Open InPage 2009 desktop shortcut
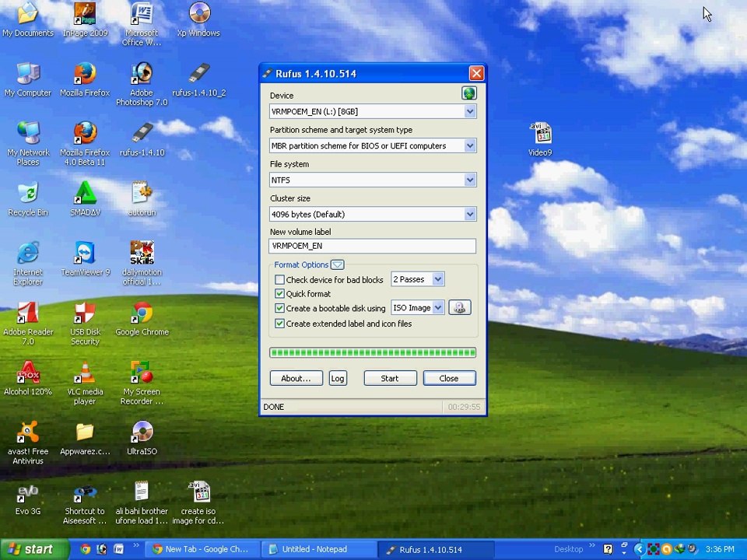 (x=86, y=20)
